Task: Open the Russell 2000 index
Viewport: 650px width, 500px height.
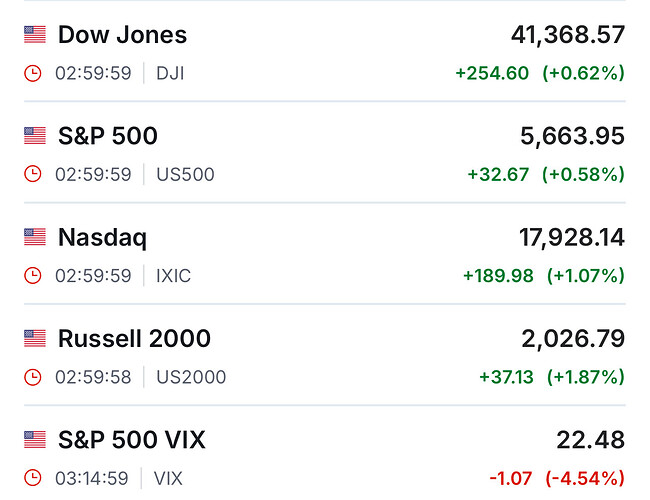Action: tap(134, 338)
